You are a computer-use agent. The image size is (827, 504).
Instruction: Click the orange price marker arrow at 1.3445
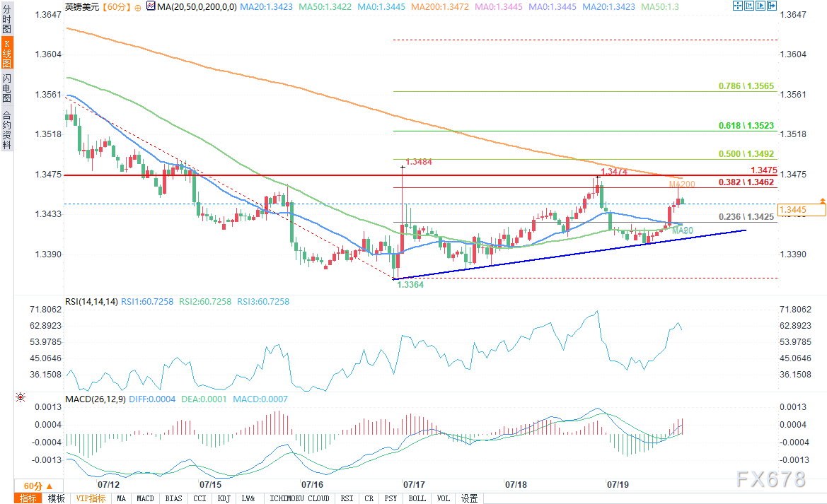[x=822, y=201]
